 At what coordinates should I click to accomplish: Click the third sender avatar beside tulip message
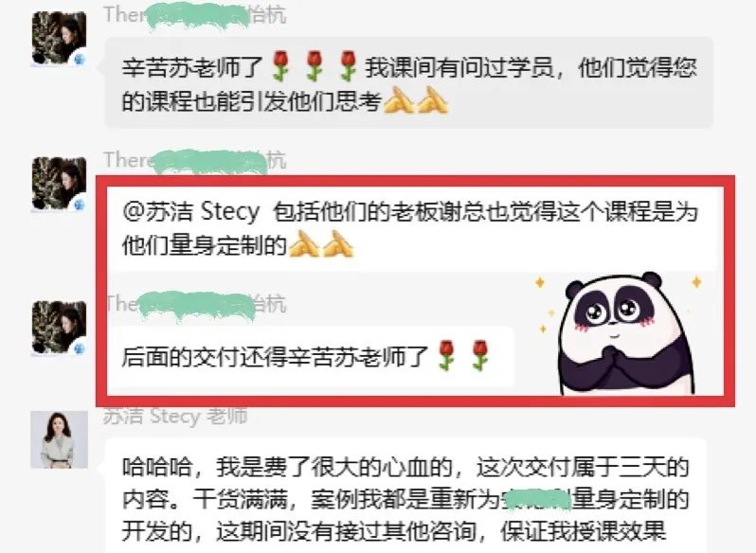[60, 328]
